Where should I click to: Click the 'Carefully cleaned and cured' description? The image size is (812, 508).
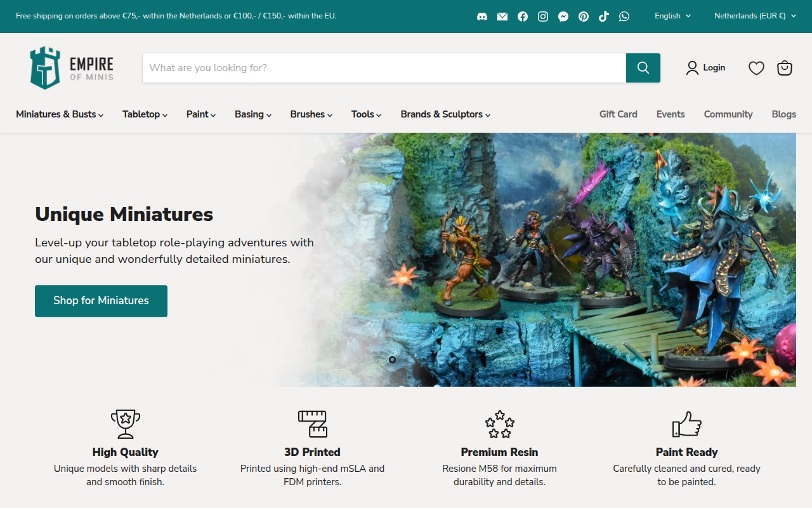[686, 475]
